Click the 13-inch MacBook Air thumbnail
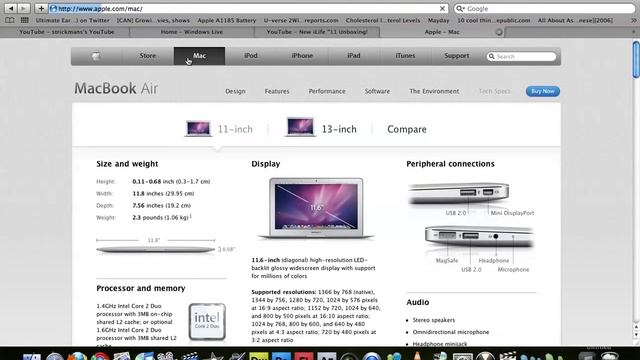This screenshot has width=640, height=360. click(x=300, y=127)
